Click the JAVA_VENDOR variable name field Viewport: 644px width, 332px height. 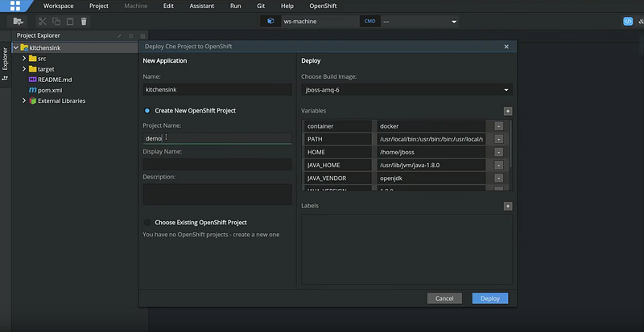click(x=338, y=178)
